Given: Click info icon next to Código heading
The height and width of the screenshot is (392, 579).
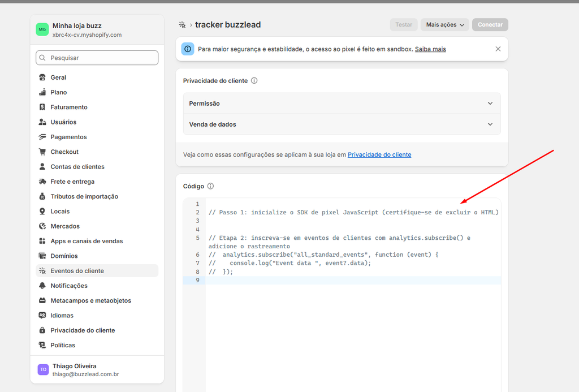Looking at the screenshot, I should click(x=210, y=186).
